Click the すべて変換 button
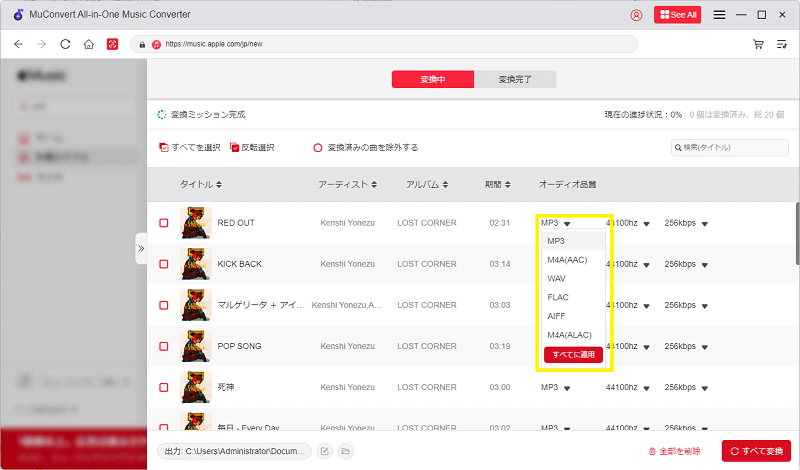800x470 pixels. coord(757,451)
